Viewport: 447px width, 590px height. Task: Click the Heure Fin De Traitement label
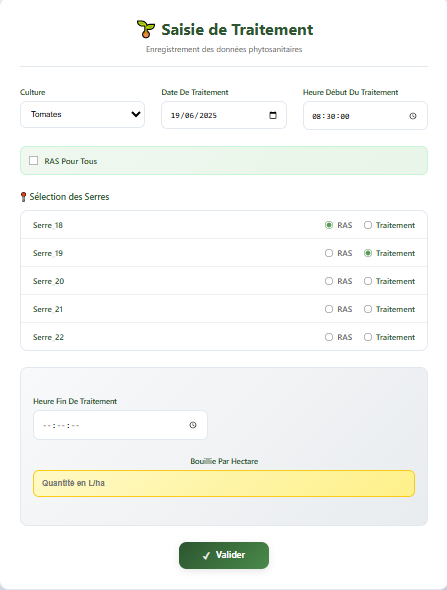pos(75,401)
